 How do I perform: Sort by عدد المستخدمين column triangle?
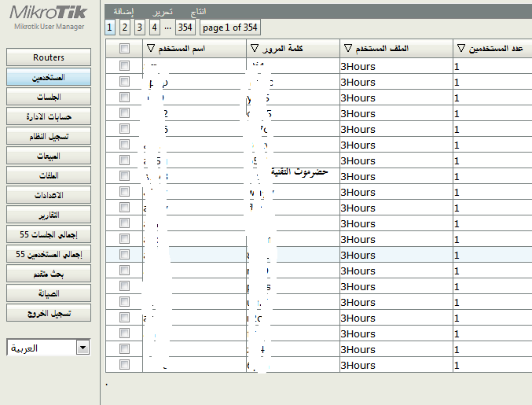click(460, 49)
